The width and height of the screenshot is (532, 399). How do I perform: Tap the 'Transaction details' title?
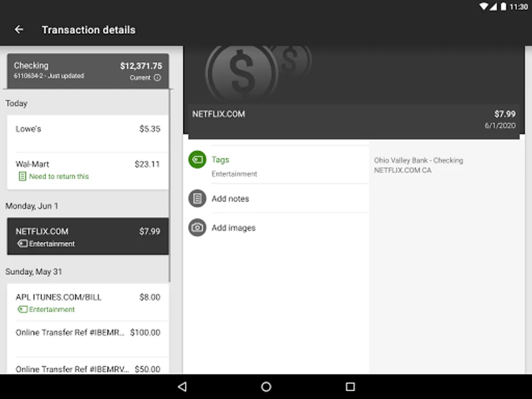[89, 30]
